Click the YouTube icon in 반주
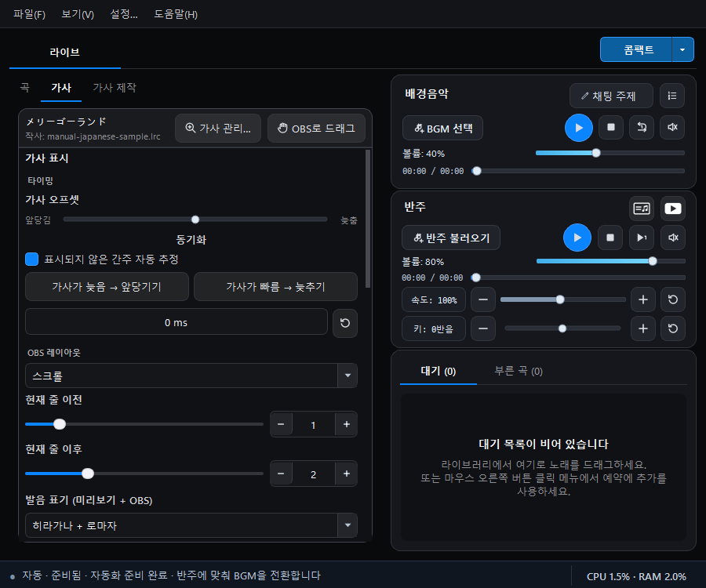Viewport: 706px width, 588px height. pyautogui.click(x=673, y=209)
